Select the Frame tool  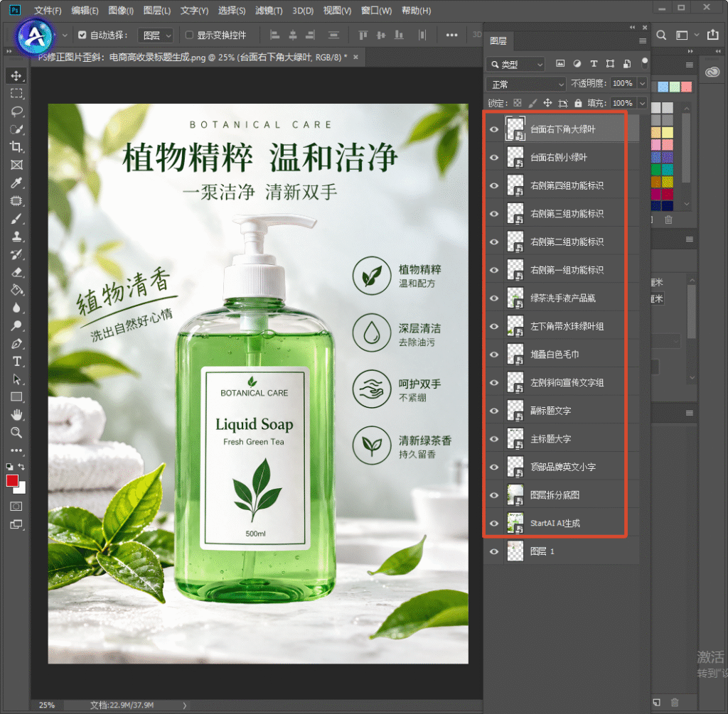pos(16,165)
